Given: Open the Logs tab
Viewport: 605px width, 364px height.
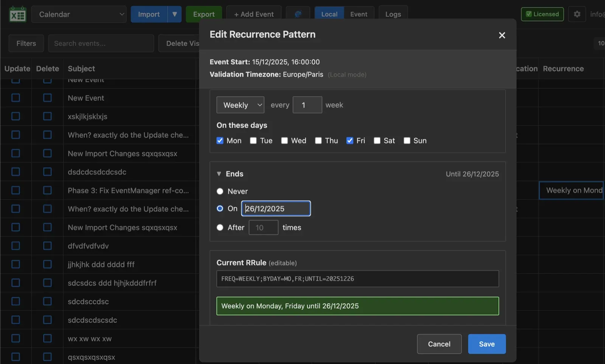Looking at the screenshot, I should [393, 14].
